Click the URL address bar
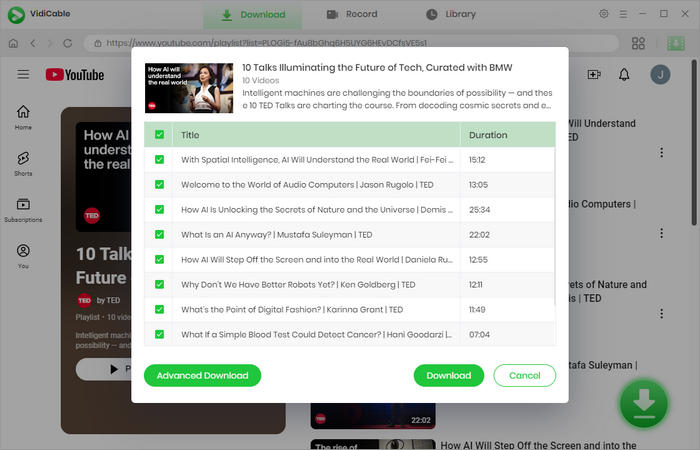 (x=350, y=43)
